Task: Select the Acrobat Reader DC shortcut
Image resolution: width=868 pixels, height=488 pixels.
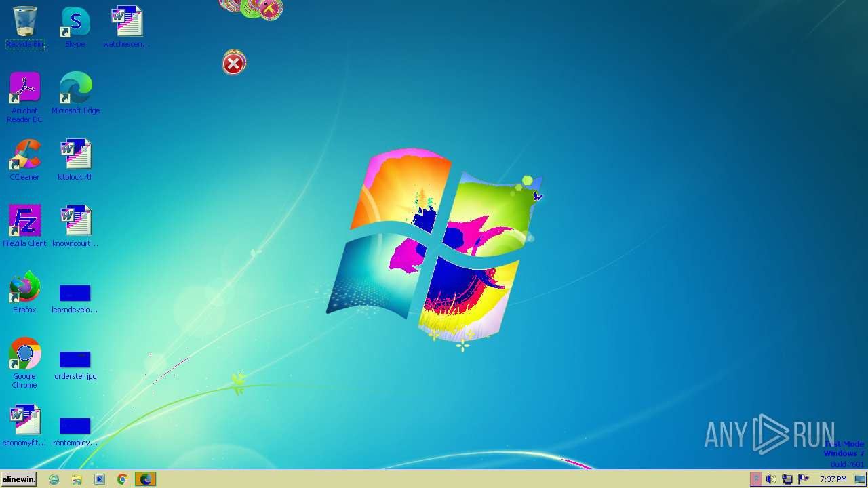Action: pyautogui.click(x=24, y=98)
